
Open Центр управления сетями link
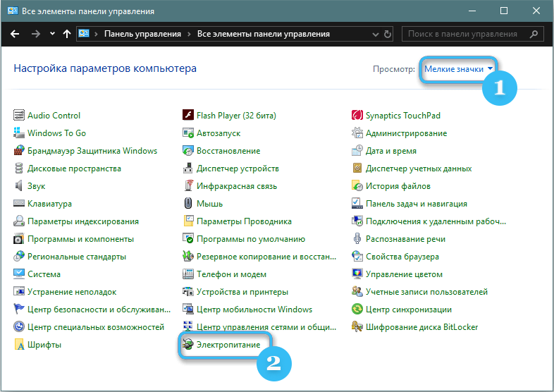coord(266,327)
